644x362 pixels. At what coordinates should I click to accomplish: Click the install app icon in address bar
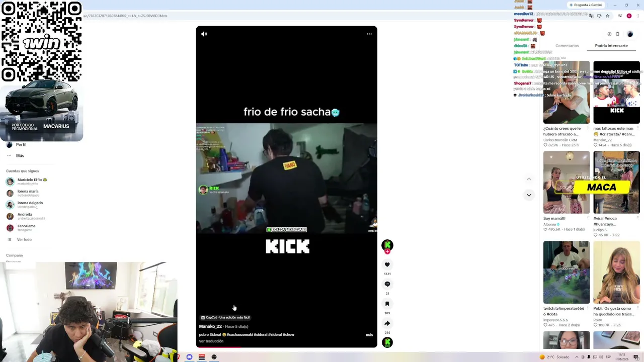[x=599, y=16]
